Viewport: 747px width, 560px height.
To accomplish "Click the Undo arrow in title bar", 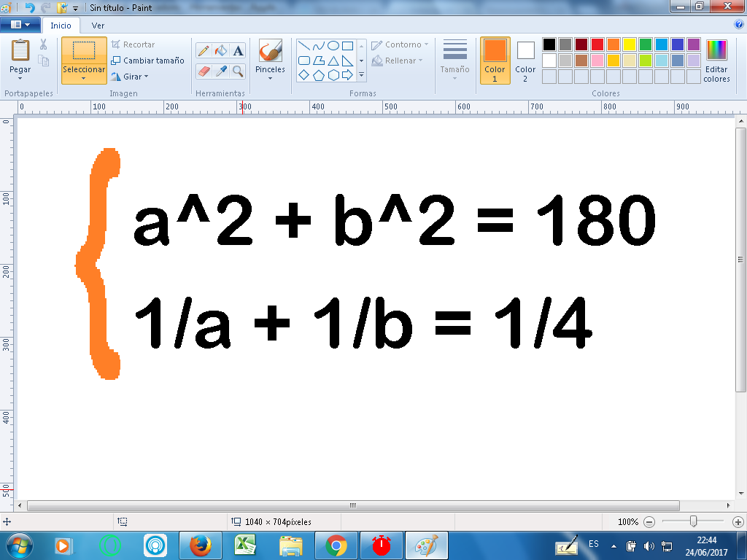I will 30,7.
